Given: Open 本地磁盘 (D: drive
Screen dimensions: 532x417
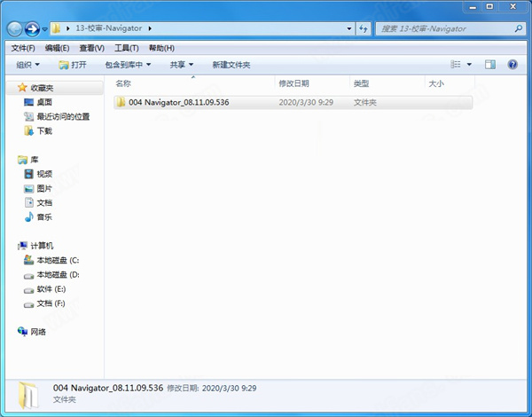Looking at the screenshot, I should point(58,274).
